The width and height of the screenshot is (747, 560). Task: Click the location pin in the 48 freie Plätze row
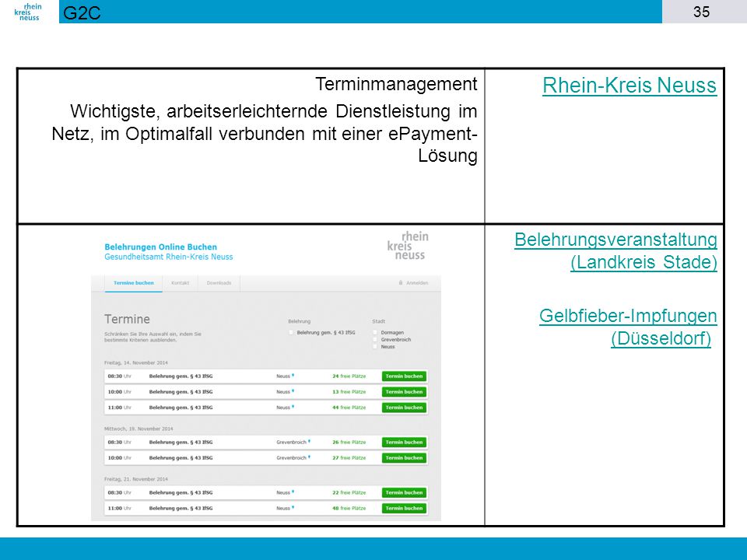click(x=293, y=508)
